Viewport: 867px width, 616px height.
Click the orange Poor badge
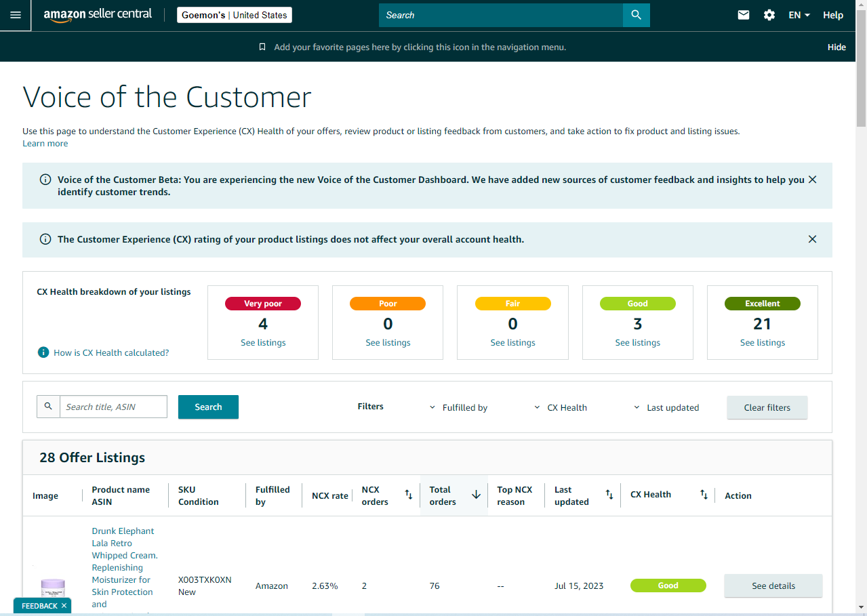[x=388, y=304]
